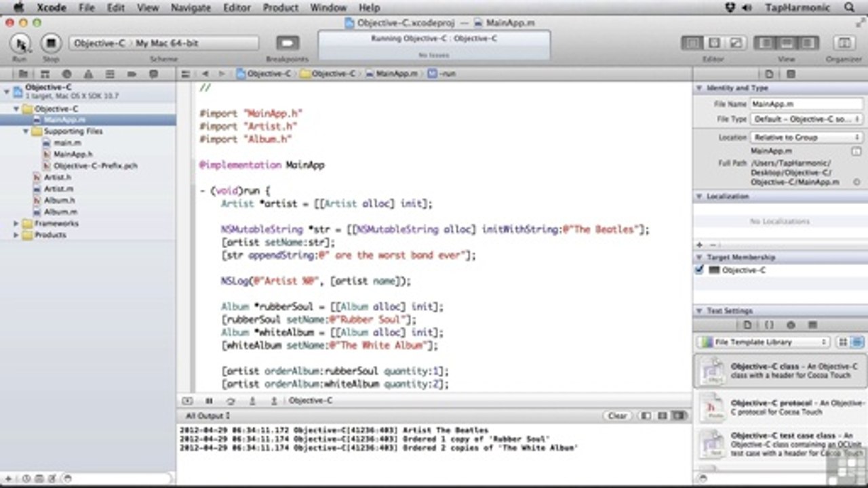Open MainApp.h in the navigator

pyautogui.click(x=72, y=155)
